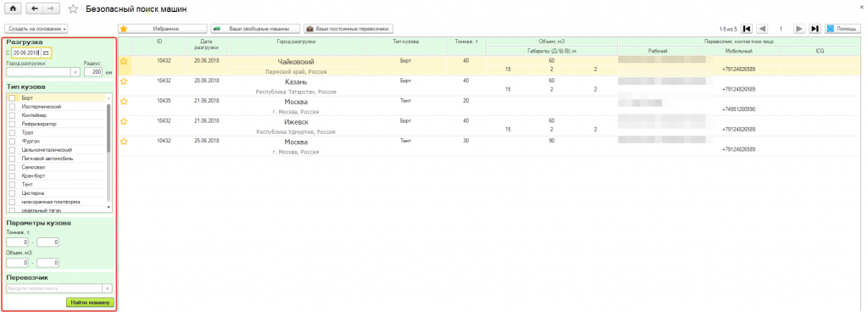
Task: Focus the Город разгрузки input
Action: [x=39, y=72]
